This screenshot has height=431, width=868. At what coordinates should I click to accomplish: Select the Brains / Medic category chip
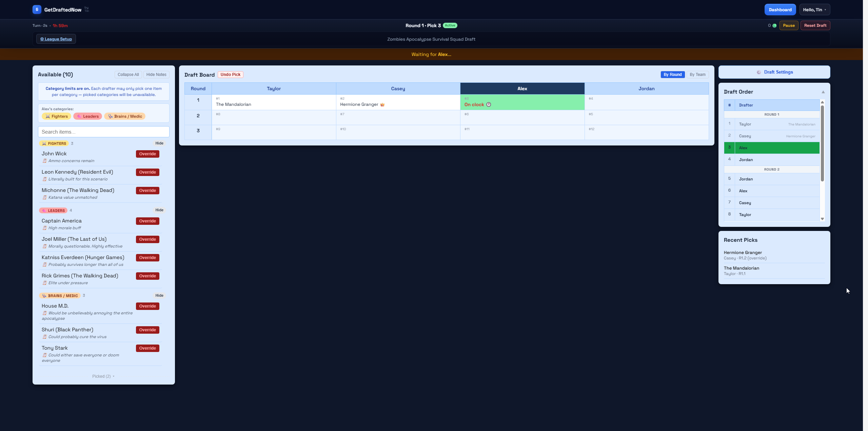(x=125, y=116)
